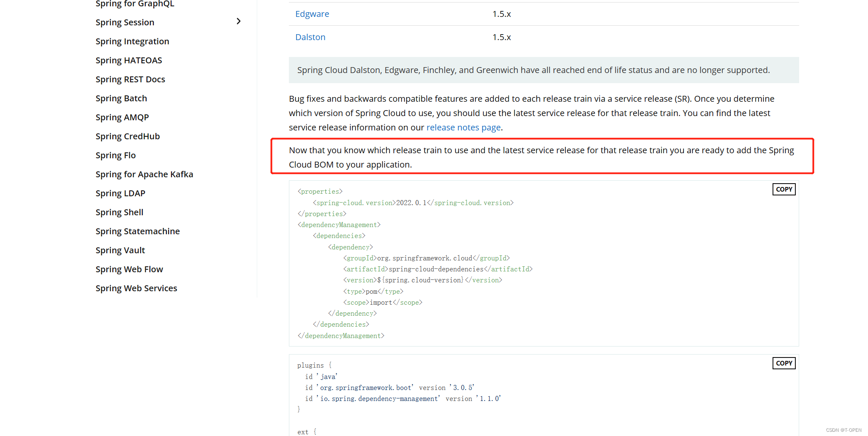Copy the Gradle plugins code snippet
The height and width of the screenshot is (436, 868).
(784, 363)
